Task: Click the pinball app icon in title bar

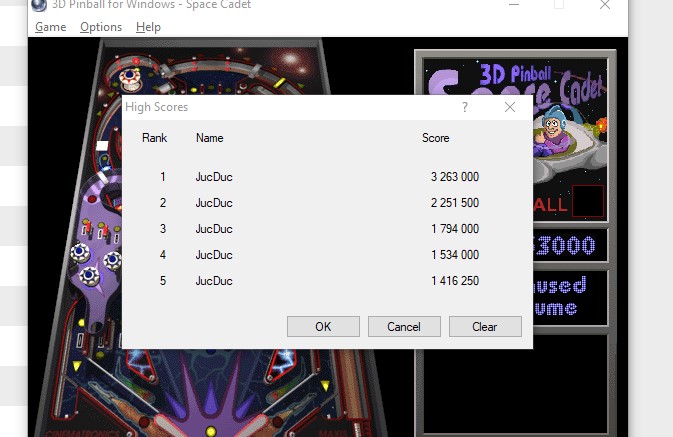Action: [x=39, y=5]
